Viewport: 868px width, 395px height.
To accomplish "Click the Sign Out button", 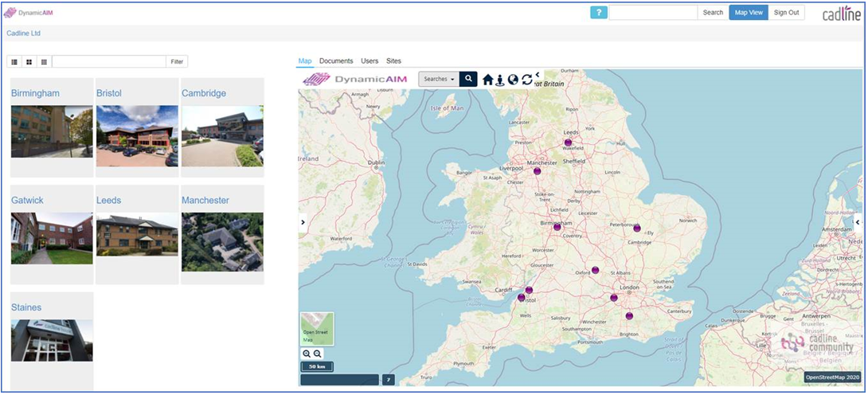I will coord(787,12).
